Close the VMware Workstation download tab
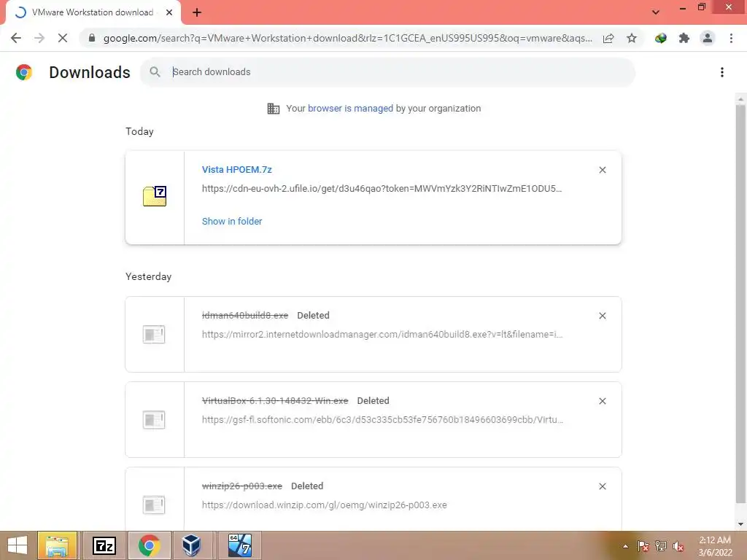Image resolution: width=747 pixels, height=560 pixels. (x=169, y=12)
